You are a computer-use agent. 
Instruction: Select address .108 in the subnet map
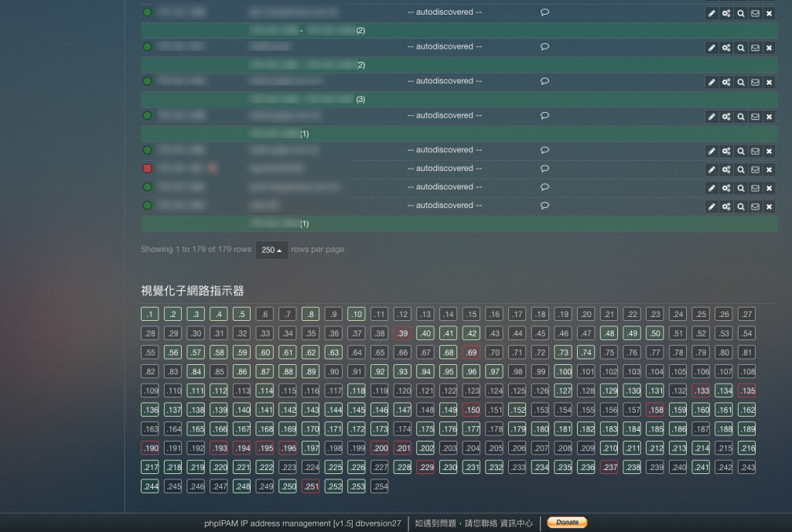[746, 371]
